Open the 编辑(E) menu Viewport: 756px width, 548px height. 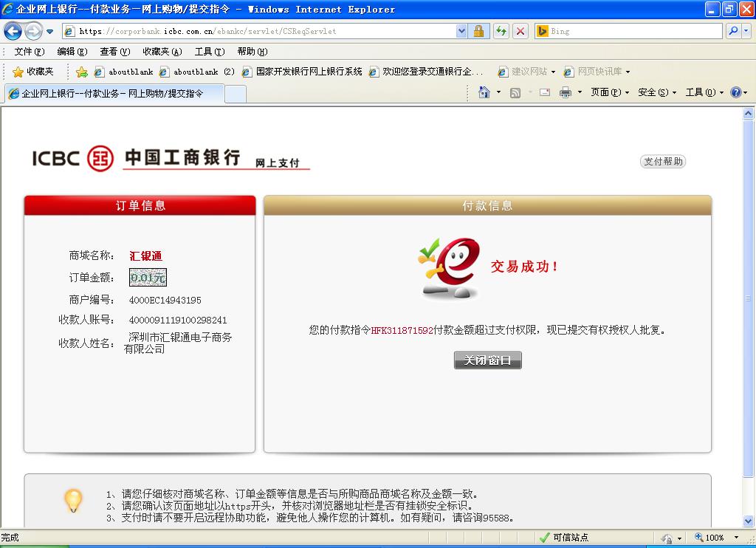tap(72, 52)
